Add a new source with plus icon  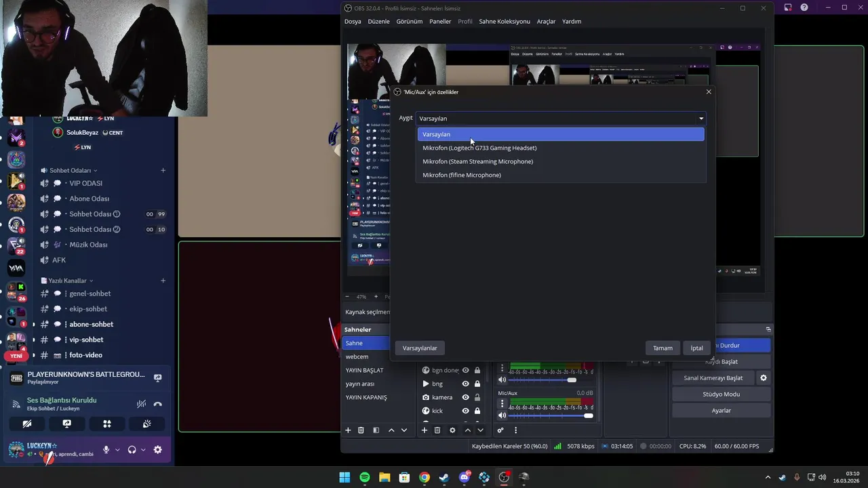(x=425, y=430)
